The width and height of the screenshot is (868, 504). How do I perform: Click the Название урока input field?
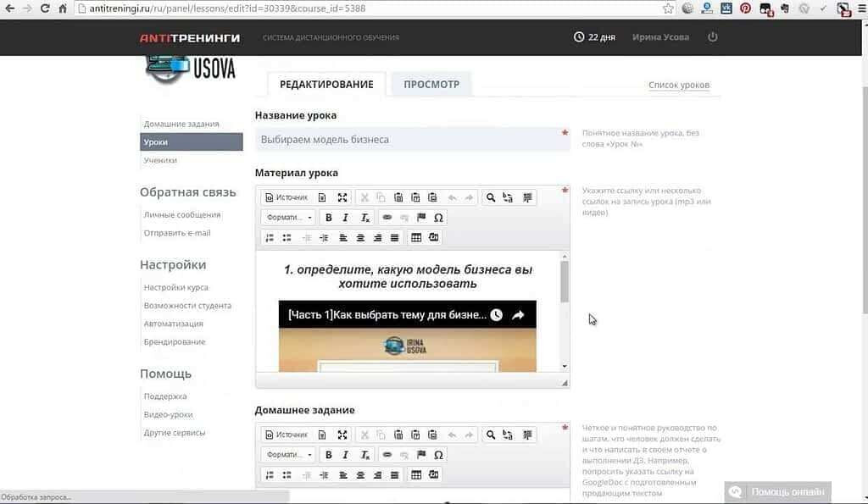click(413, 140)
